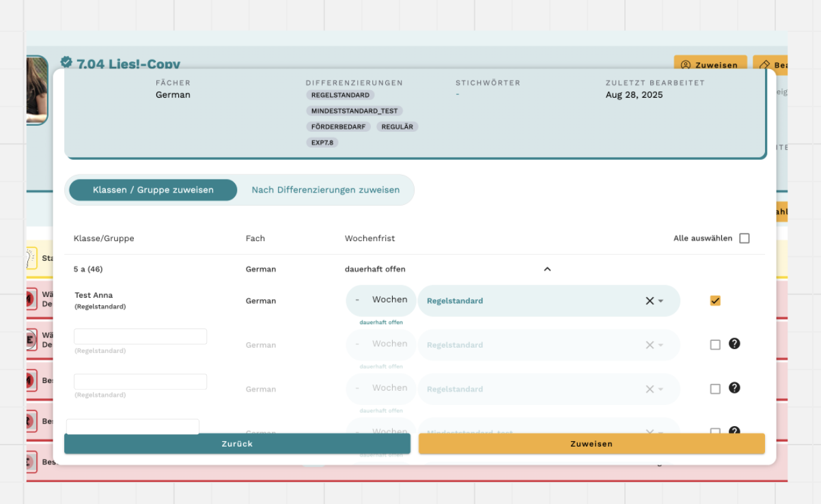Screen dimensions: 821x504
Task: Click the clear X in the third row's Regelstandard field
Action: pos(650,389)
